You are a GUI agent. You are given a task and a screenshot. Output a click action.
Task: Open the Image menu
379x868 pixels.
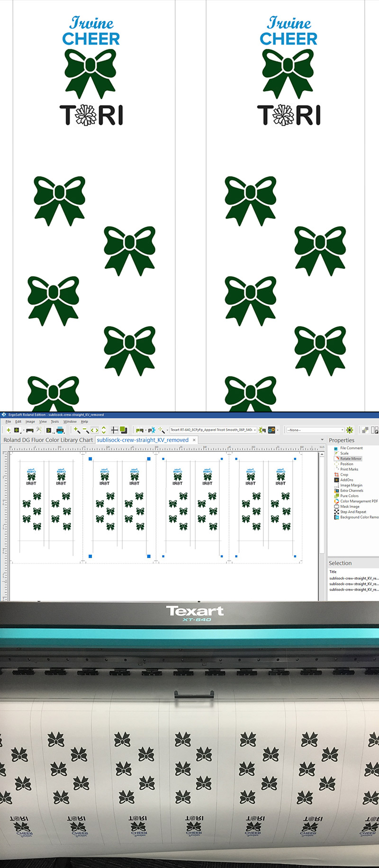pos(30,421)
